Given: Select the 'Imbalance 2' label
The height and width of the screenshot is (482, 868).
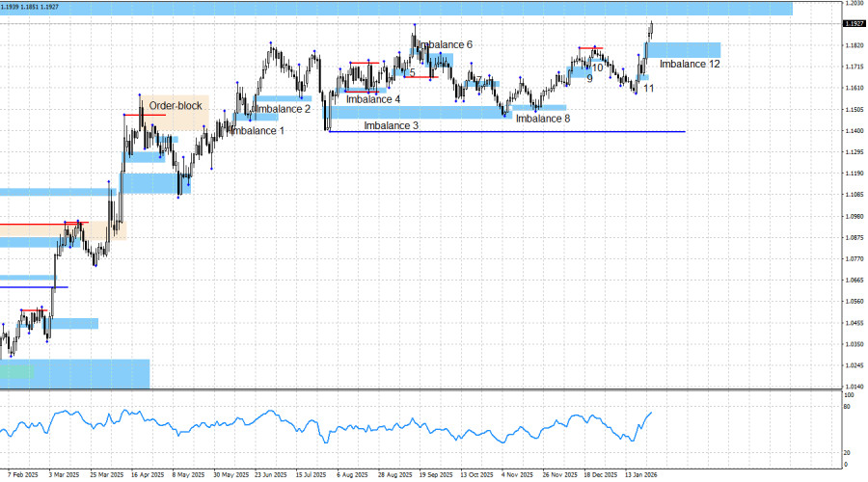Looking at the screenshot, I should 283,109.
